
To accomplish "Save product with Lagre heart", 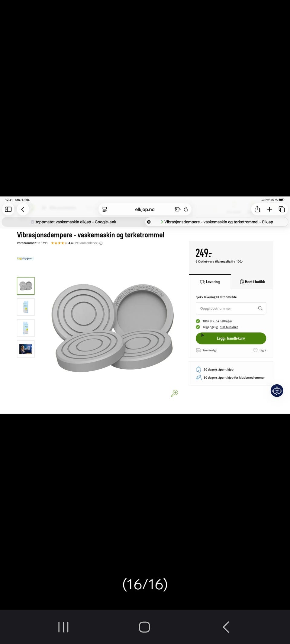I will (259, 350).
